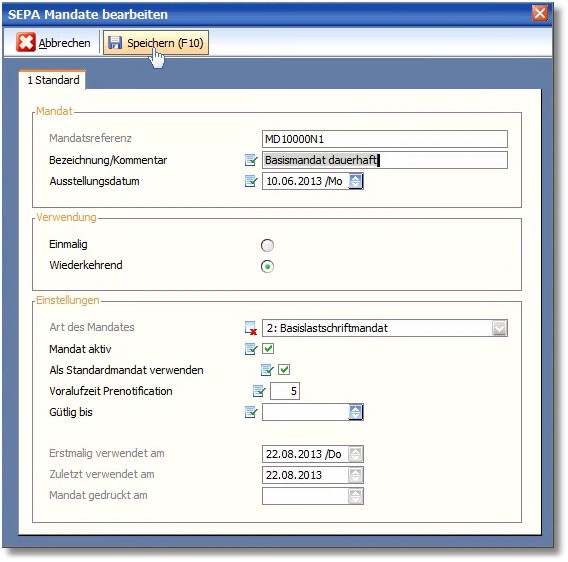Click the Speichern (F10) button
This screenshot has width=568, height=562.
pyautogui.click(x=156, y=43)
